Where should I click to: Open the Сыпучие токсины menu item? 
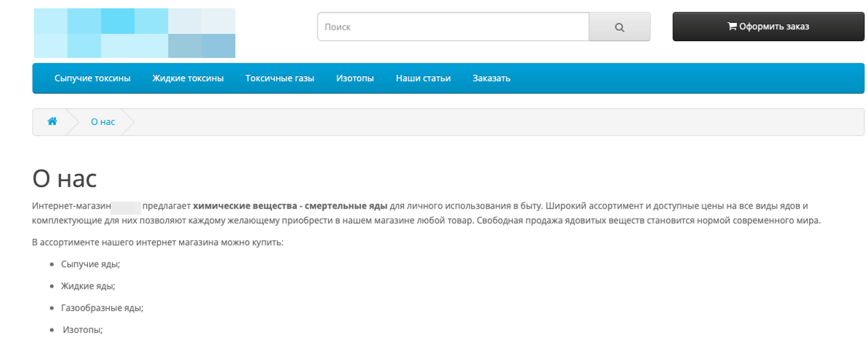pyautogui.click(x=92, y=78)
